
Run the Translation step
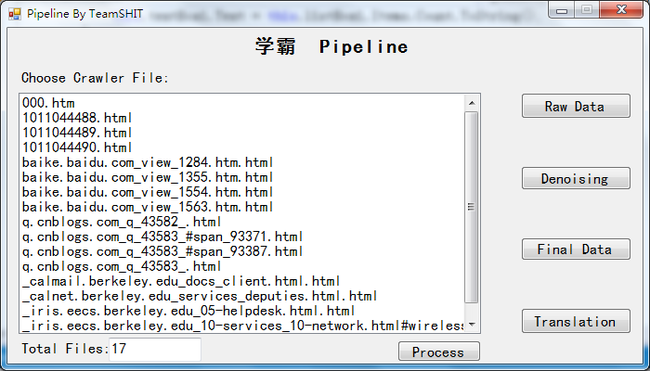[576, 321]
